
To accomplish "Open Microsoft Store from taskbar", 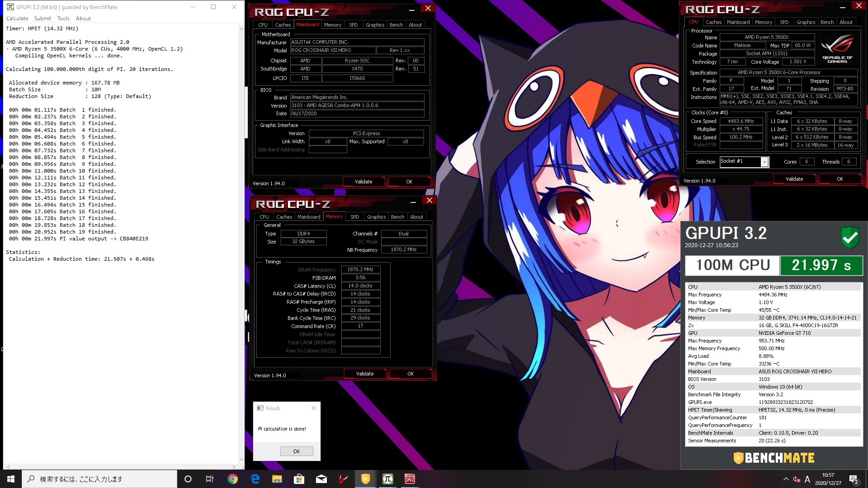I will pyautogui.click(x=299, y=479).
